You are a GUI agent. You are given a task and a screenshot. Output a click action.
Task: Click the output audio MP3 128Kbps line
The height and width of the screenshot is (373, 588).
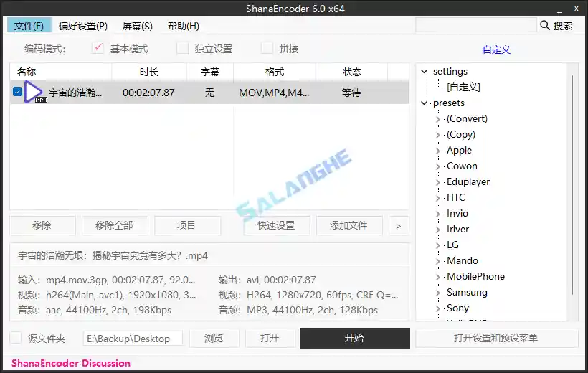[298, 310]
